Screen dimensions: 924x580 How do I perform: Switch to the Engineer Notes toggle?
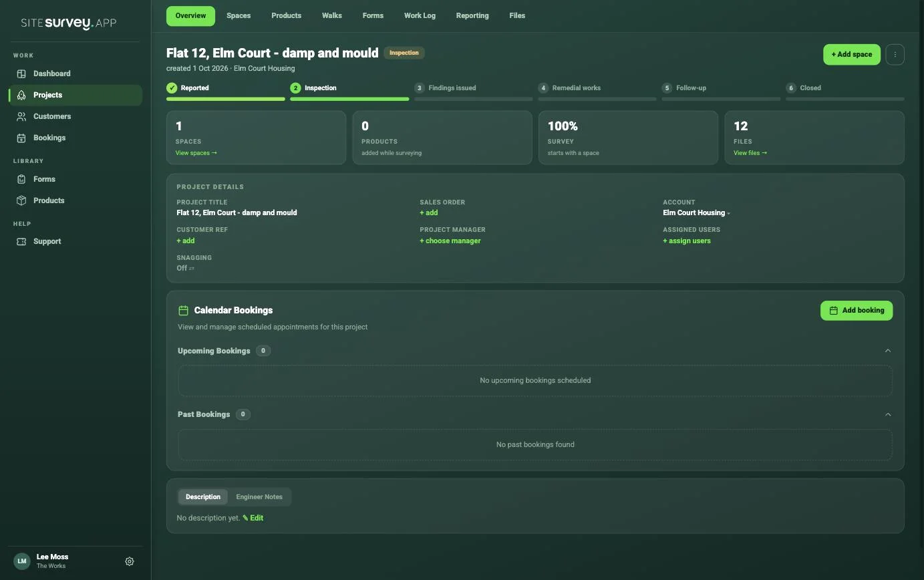click(259, 496)
